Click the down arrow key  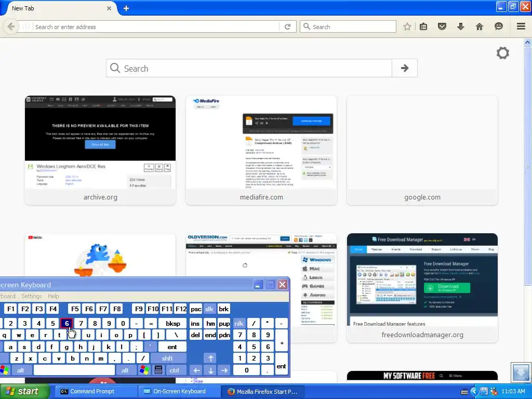click(210, 370)
